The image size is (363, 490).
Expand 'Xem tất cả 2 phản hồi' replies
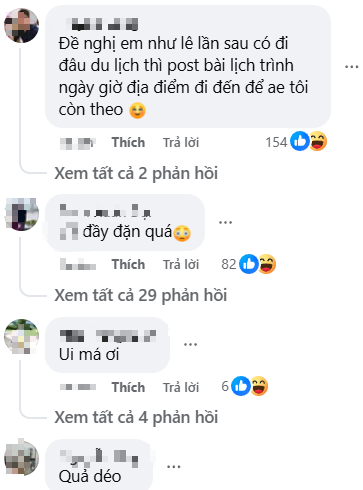136,173
